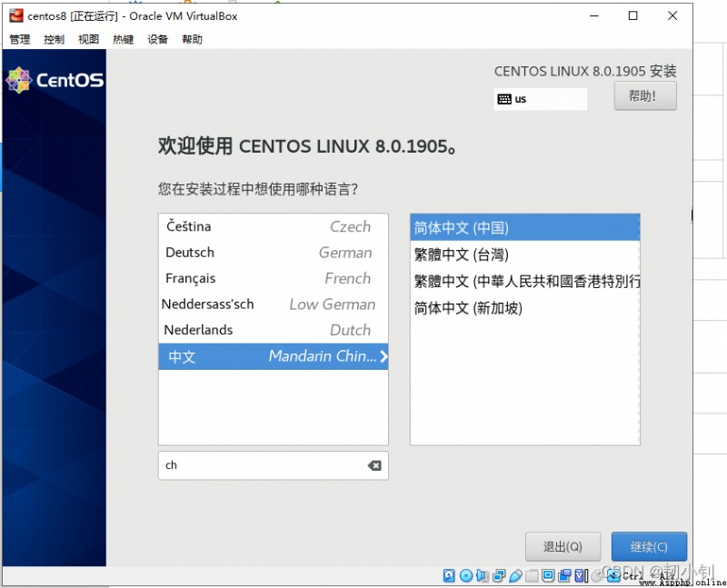Choose 简体中文 (新加坡) locale

524,308
